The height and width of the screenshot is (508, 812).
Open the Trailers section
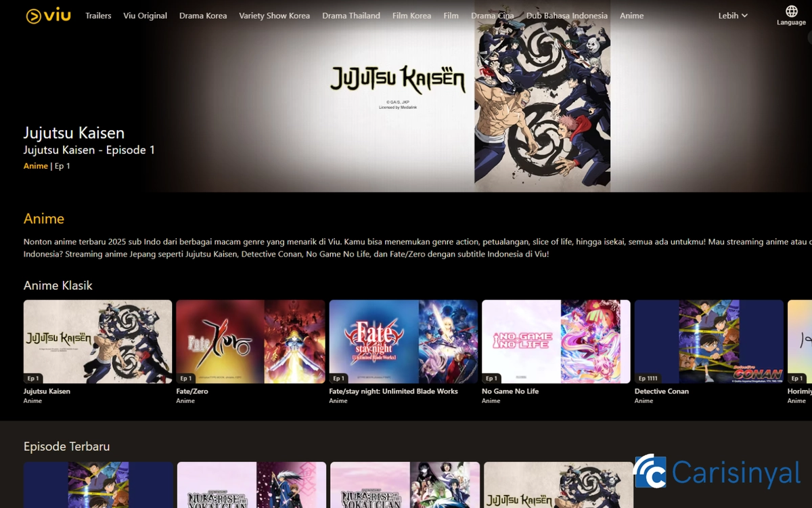tap(97, 16)
